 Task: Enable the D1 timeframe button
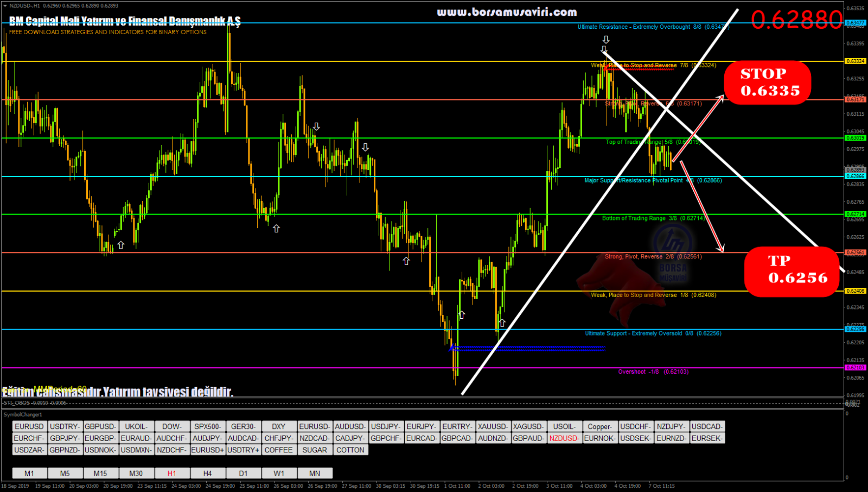[243, 473]
